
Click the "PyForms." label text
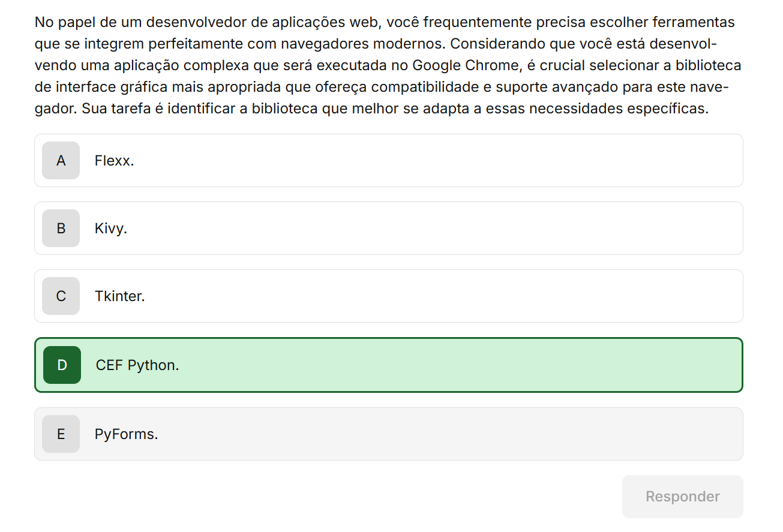(x=126, y=434)
